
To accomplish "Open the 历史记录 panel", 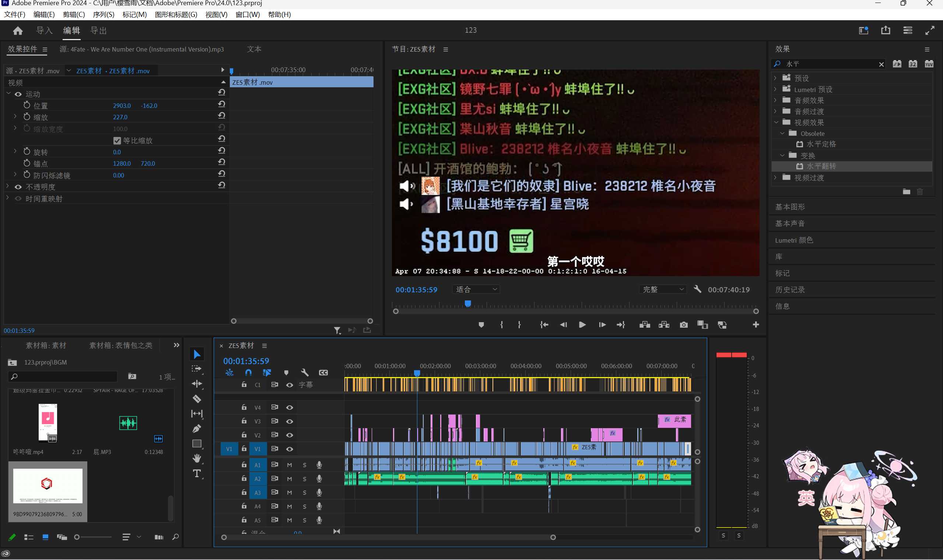I will click(790, 289).
